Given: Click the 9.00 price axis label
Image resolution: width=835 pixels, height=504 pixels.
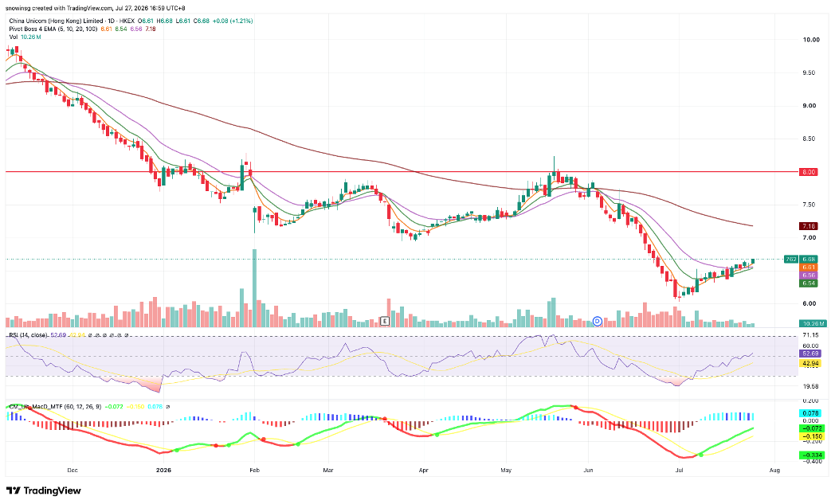Looking at the screenshot, I should 810,106.
